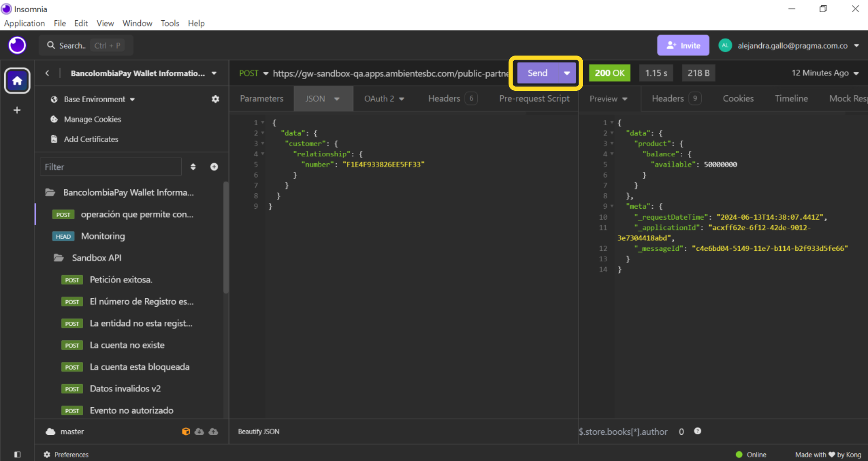Click the Manage Cookies cookie icon

coord(54,119)
